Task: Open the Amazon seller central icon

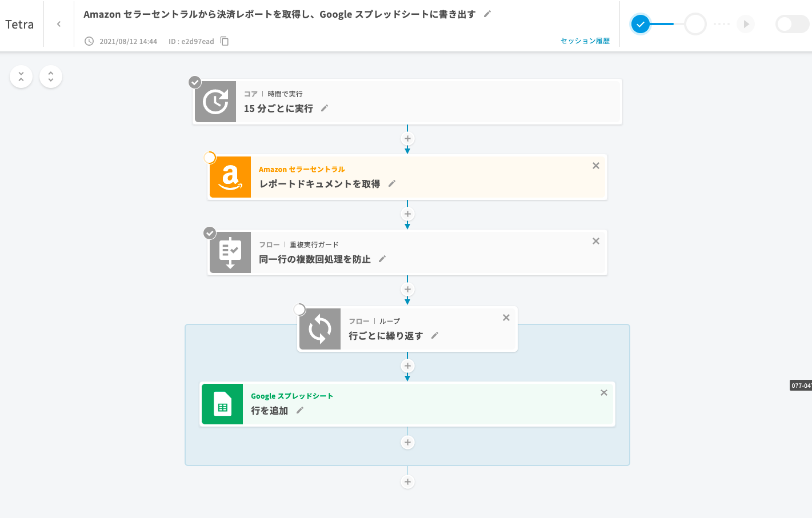Action: tap(230, 177)
